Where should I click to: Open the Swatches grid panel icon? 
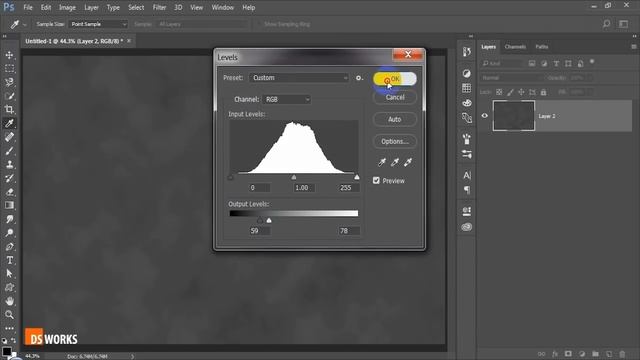click(x=467, y=88)
